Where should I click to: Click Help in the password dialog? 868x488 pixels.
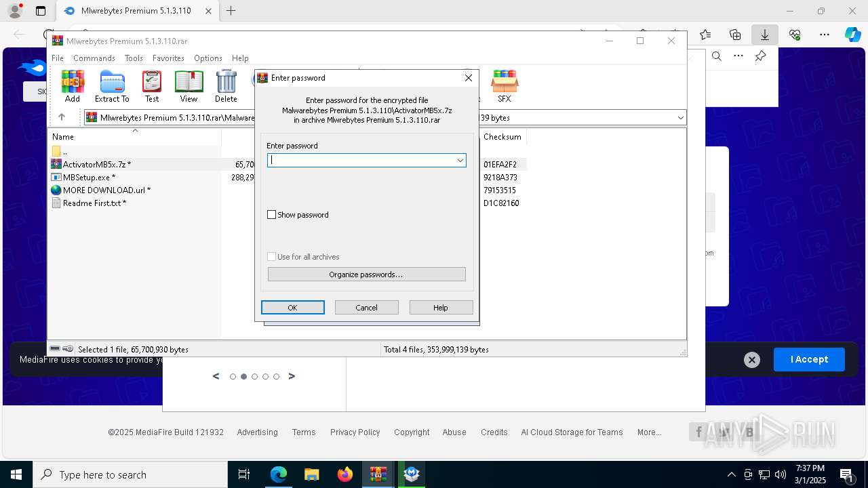(x=441, y=308)
